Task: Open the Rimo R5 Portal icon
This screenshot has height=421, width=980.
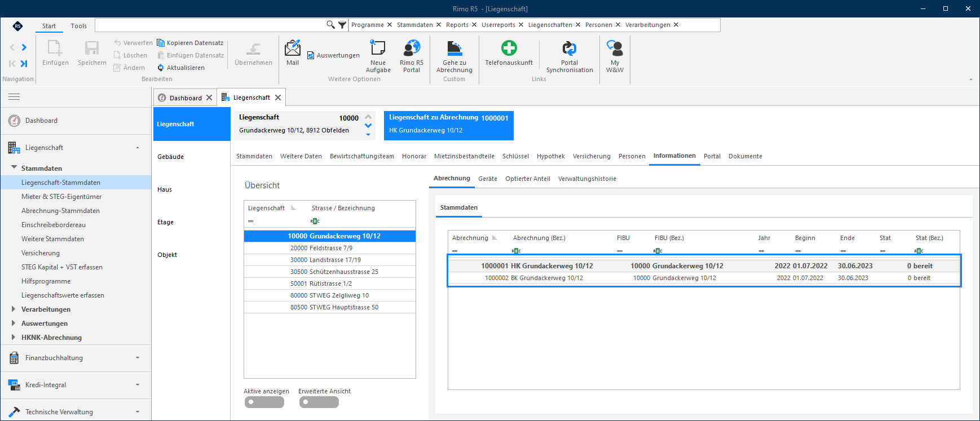Action: point(412,48)
